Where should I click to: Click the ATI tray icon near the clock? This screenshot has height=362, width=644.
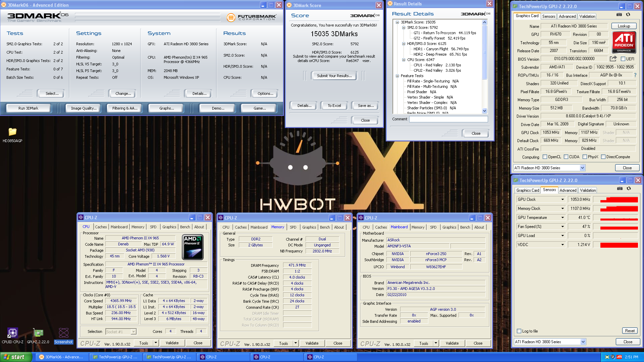(619, 357)
